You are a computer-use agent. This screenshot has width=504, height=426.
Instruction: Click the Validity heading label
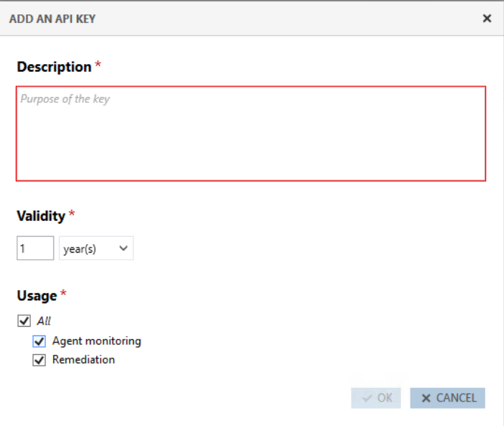point(41,216)
